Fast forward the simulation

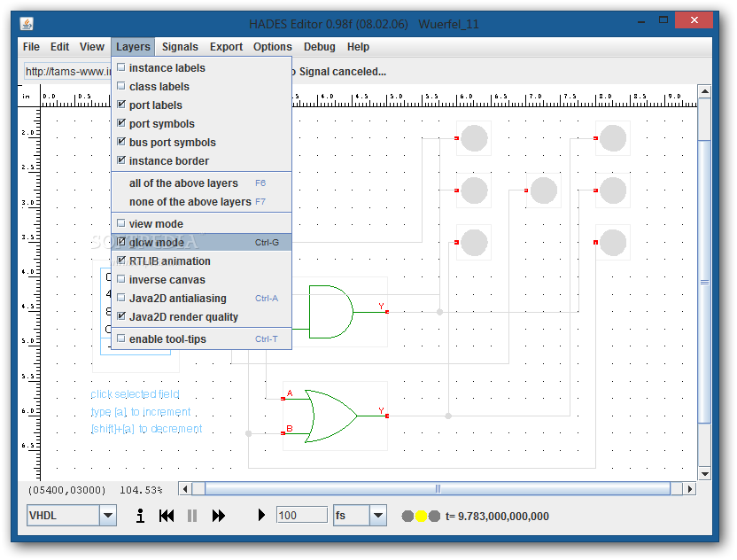click(219, 516)
